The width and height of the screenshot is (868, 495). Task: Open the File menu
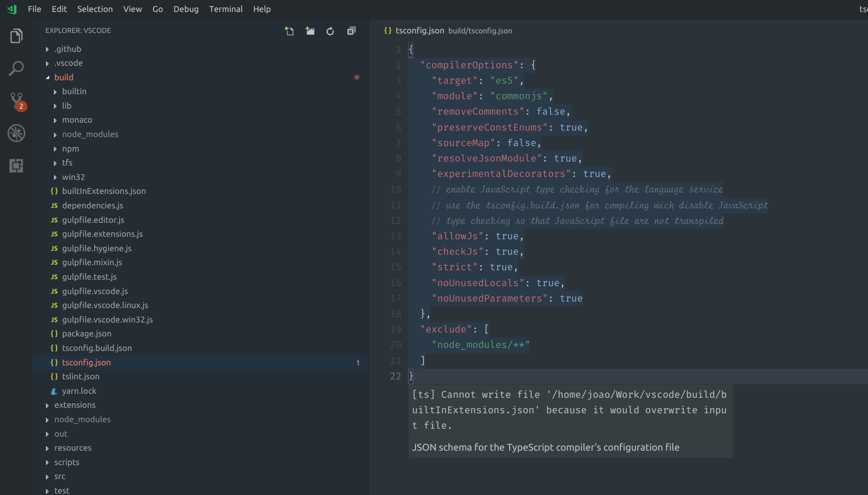point(34,9)
